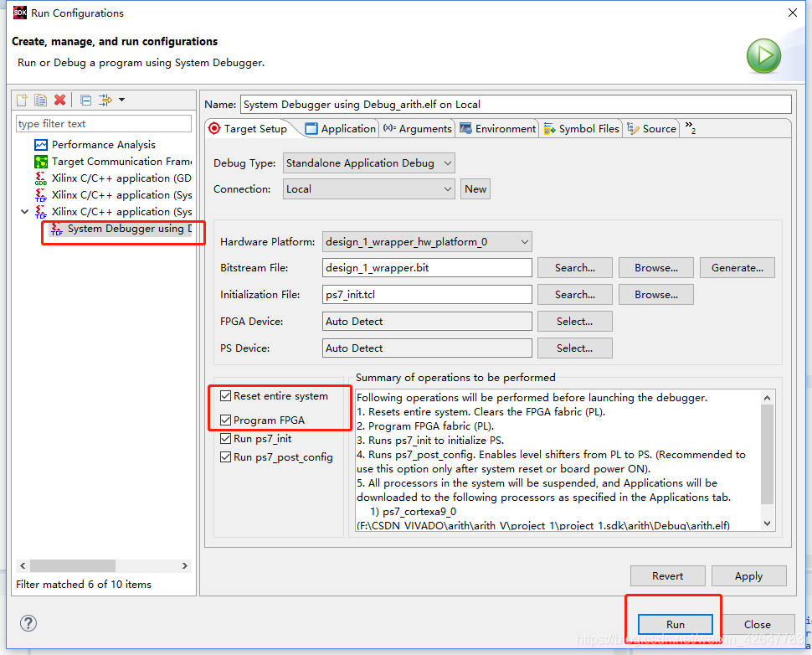
Task: Click the Initialization File text field
Action: (x=427, y=295)
